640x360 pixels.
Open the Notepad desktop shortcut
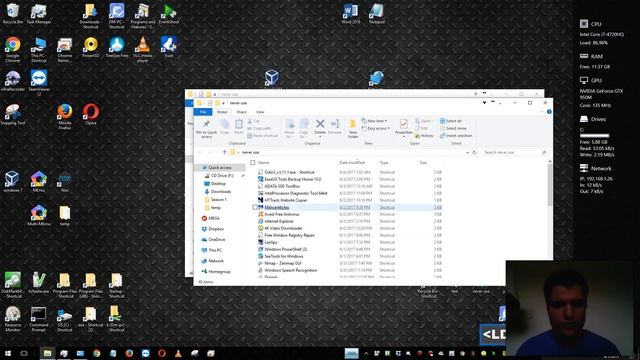376,13
